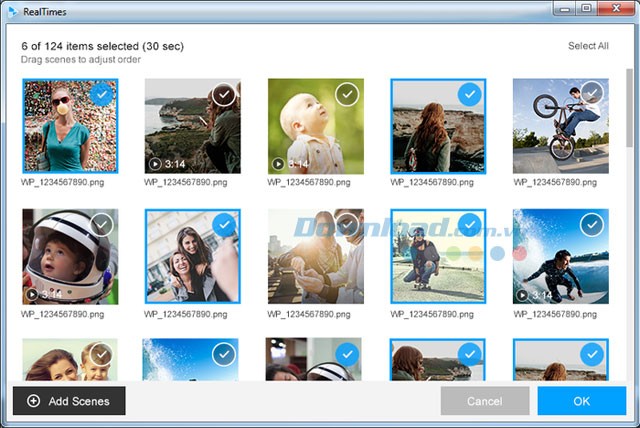This screenshot has width=640, height=428.
Task: Uncheck the checkmark on the sunglasses woman photo
Action: [100, 95]
